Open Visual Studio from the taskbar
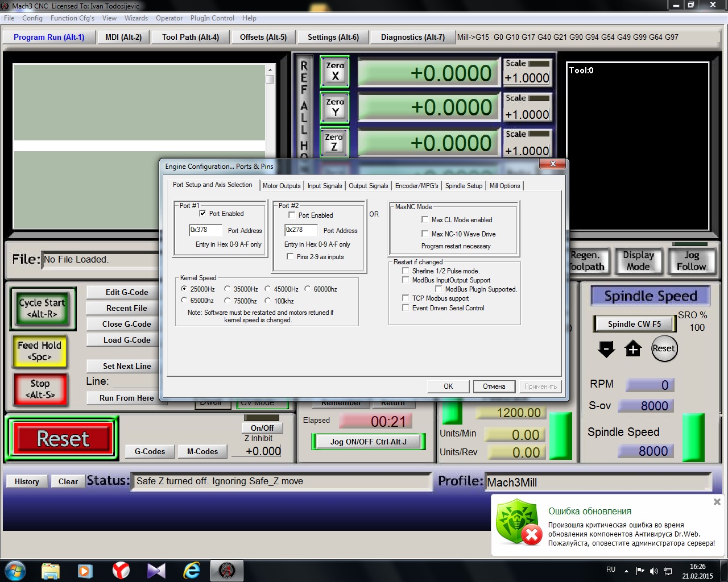This screenshot has height=582, width=728. tap(156, 570)
